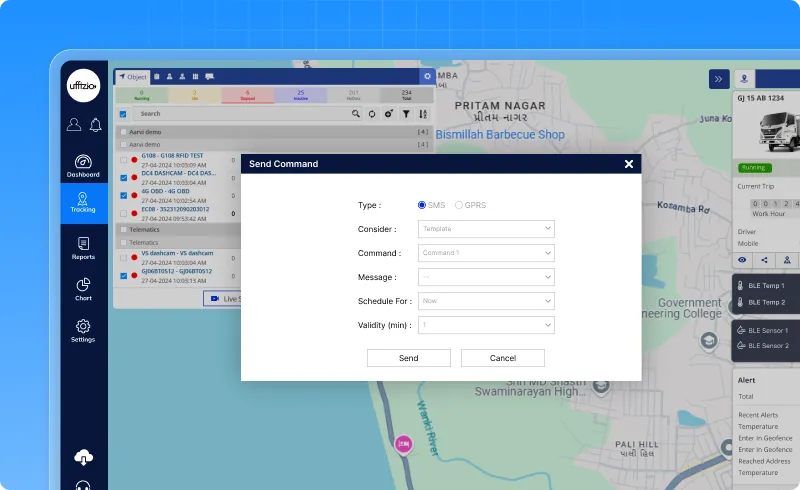Uncheck the DC4 DASHCAM vehicle checkbox
This screenshot has width=800, height=490.
[123, 177]
